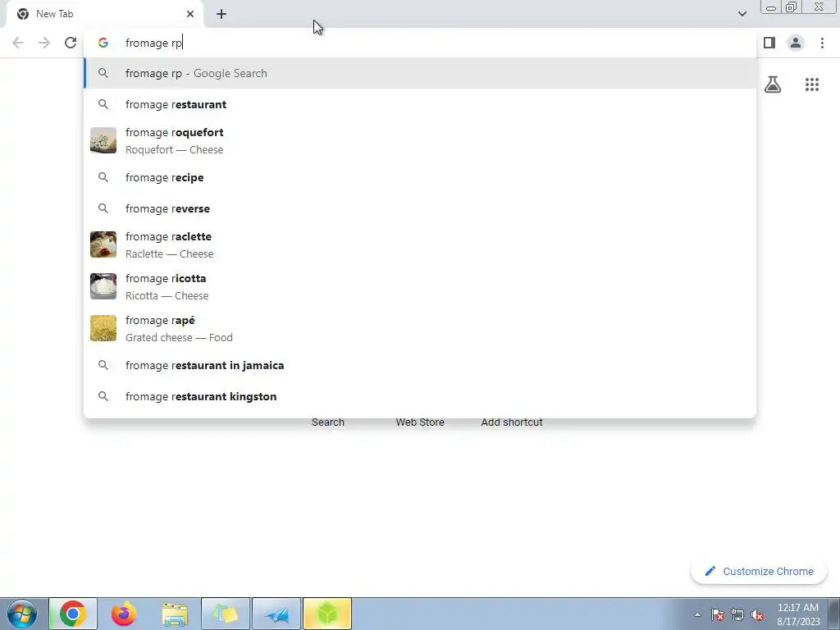This screenshot has width=840, height=630.
Task: Open the clock showing 12:17 AM
Action: pyautogui.click(x=797, y=614)
